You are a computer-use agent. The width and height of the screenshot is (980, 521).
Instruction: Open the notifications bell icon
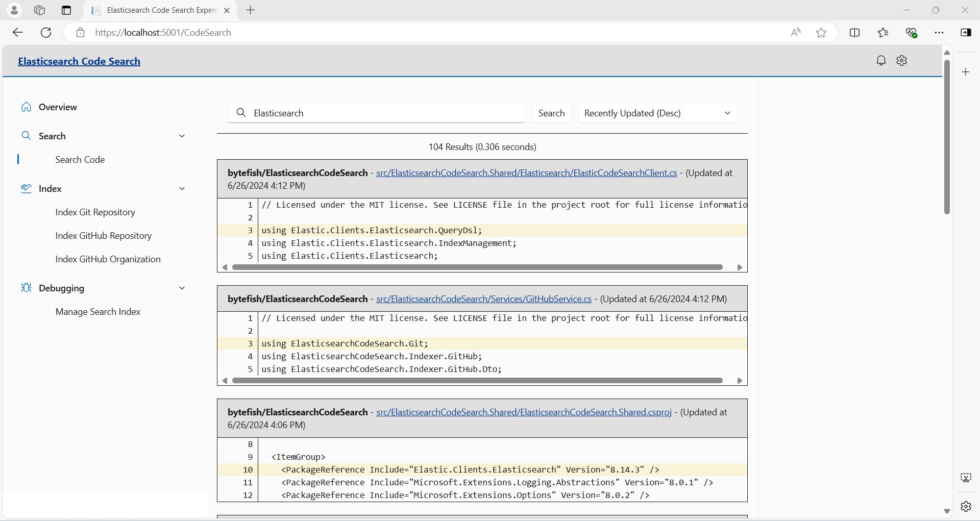(x=881, y=61)
